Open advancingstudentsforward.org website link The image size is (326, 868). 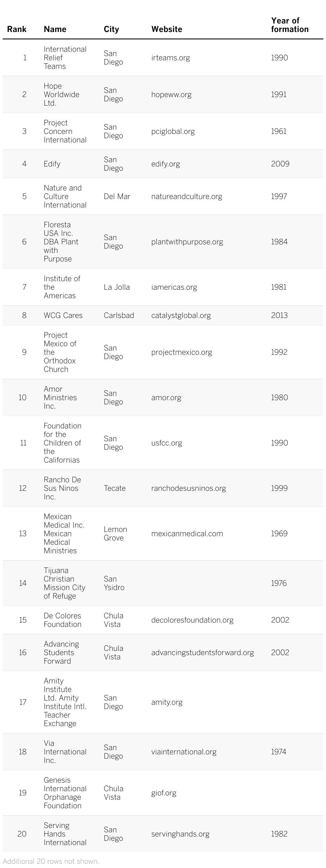point(203,652)
